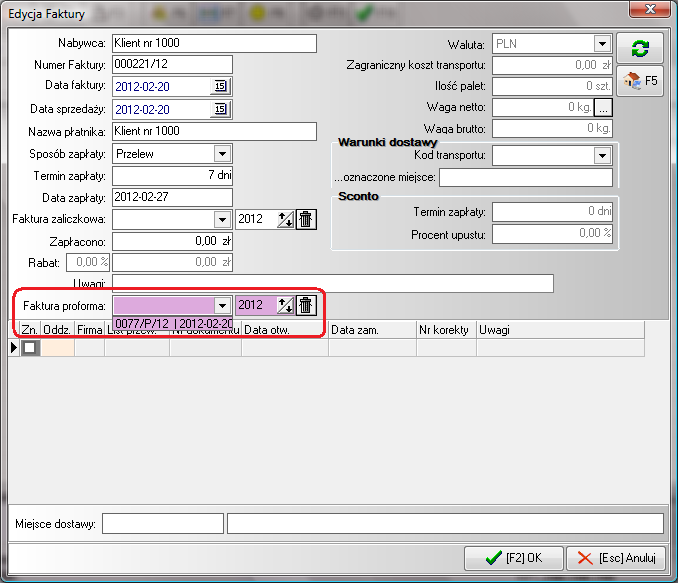
Task: Expand the Sposób zapłaty dropdown
Action: (x=222, y=154)
